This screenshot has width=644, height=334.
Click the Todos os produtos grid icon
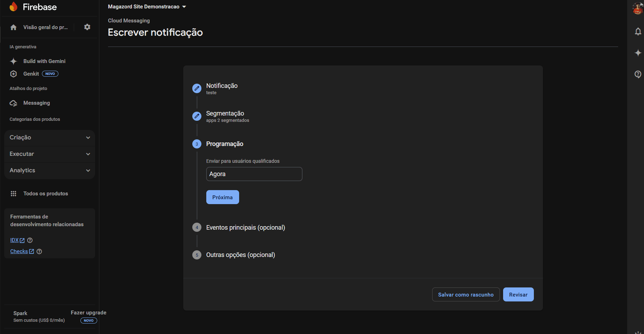point(14,194)
